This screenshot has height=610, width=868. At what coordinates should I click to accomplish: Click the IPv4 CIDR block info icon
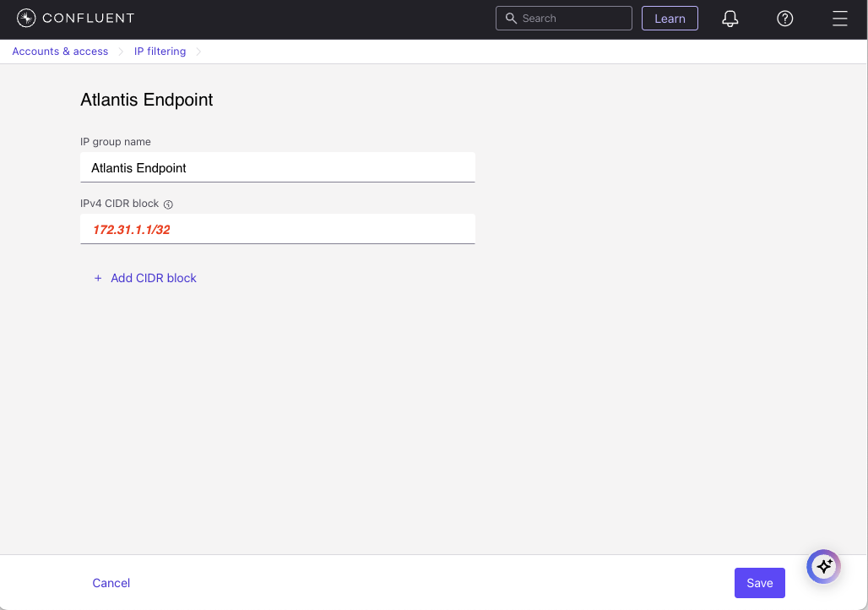[168, 204]
